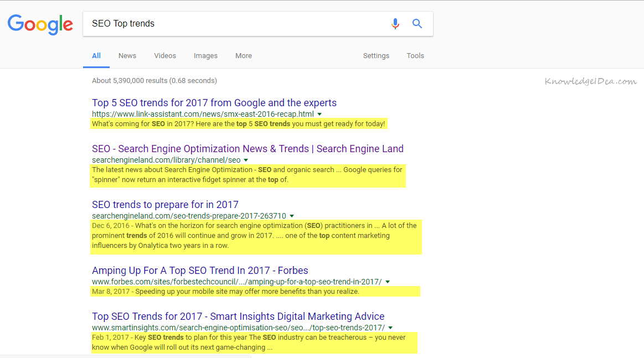The image size is (644, 358).
Task: Open the Images tab
Action: click(206, 56)
